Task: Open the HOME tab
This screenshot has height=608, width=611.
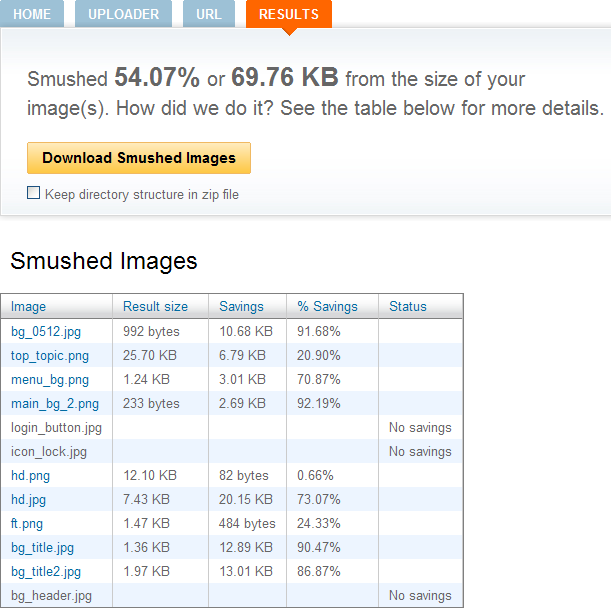Action: (31, 14)
